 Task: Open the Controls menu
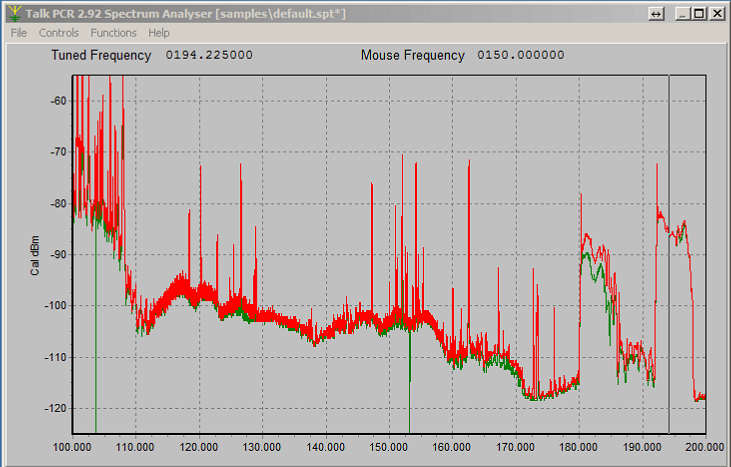pyautogui.click(x=58, y=33)
